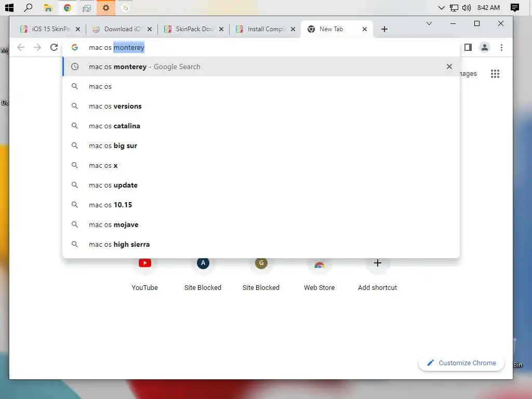Close the SkinPack Download tab
The height and width of the screenshot is (399, 532).
[x=221, y=29]
